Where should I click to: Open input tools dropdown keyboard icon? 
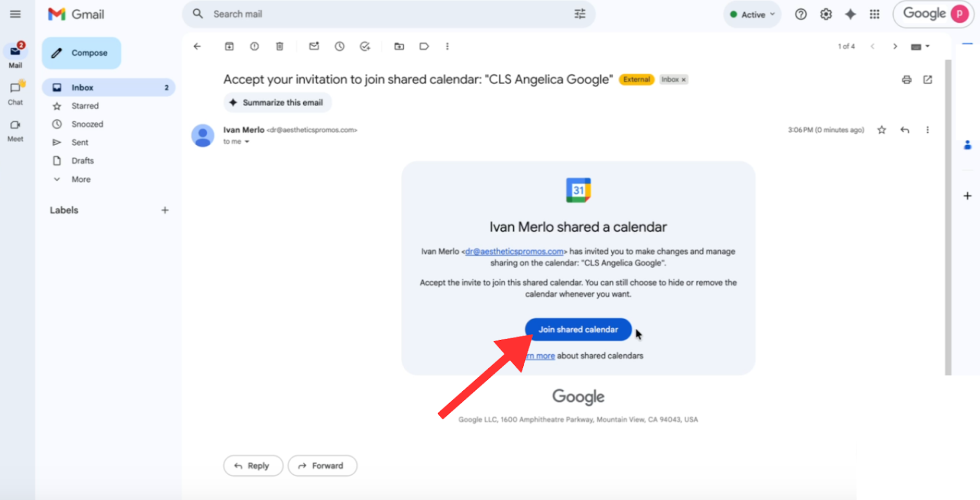(920, 47)
